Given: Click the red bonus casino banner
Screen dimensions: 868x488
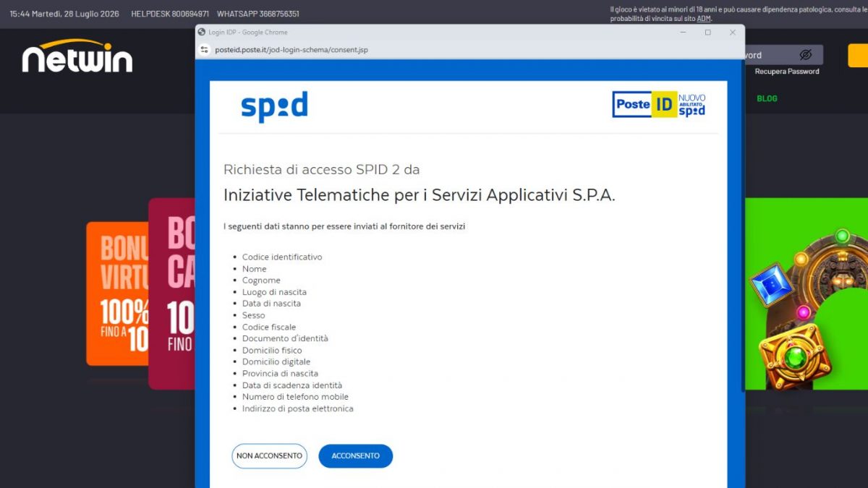Looking at the screenshot, I should [172, 293].
